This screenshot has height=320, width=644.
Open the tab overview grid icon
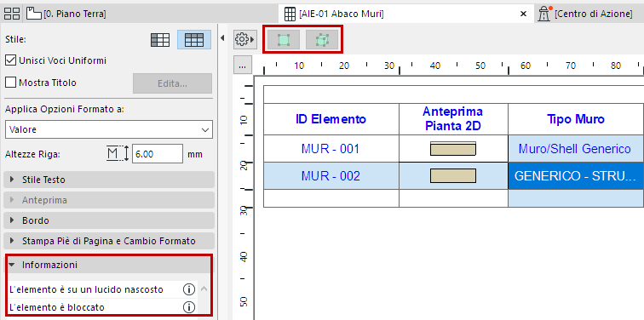coord(12,14)
